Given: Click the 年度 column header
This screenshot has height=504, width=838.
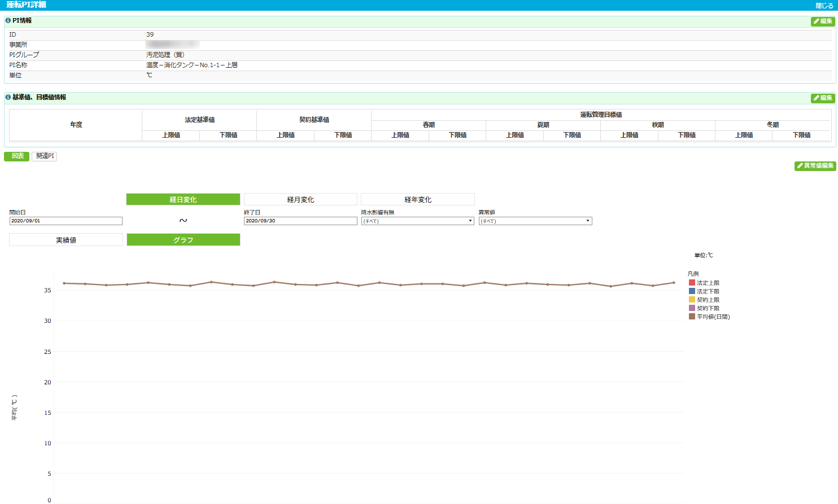Looking at the screenshot, I should pyautogui.click(x=76, y=125).
